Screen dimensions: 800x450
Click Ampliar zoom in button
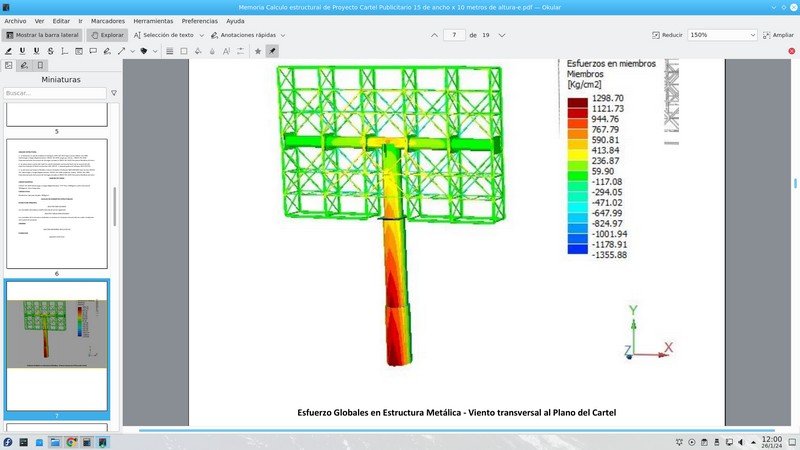point(778,35)
